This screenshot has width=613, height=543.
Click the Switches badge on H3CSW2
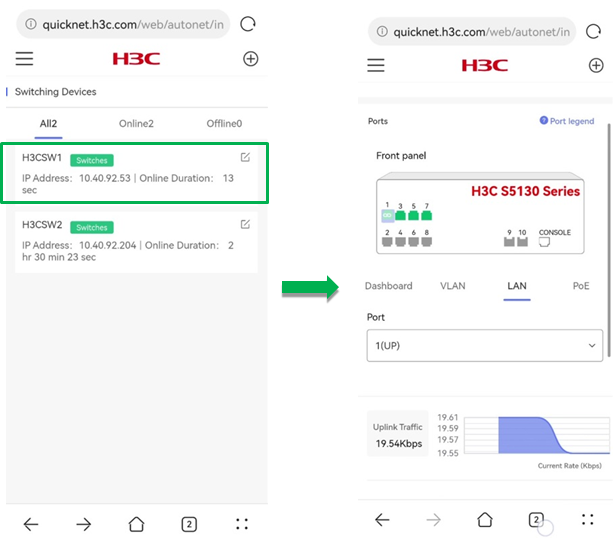92,227
